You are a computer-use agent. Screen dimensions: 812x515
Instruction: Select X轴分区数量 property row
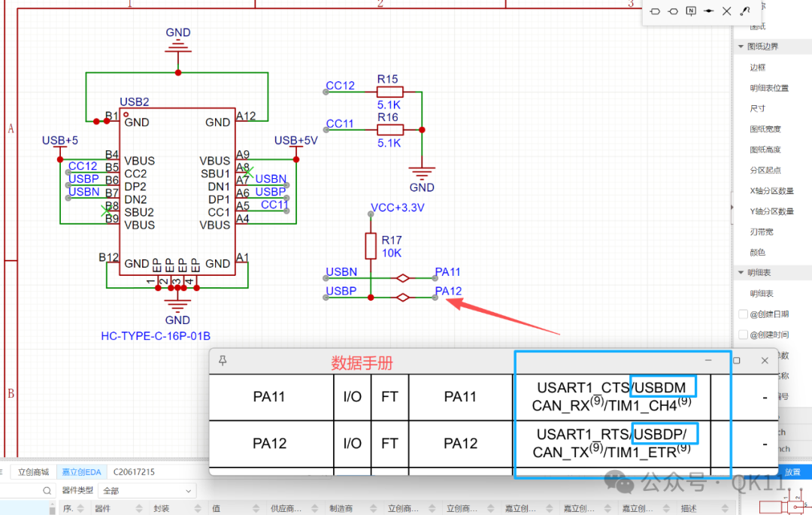tap(771, 190)
